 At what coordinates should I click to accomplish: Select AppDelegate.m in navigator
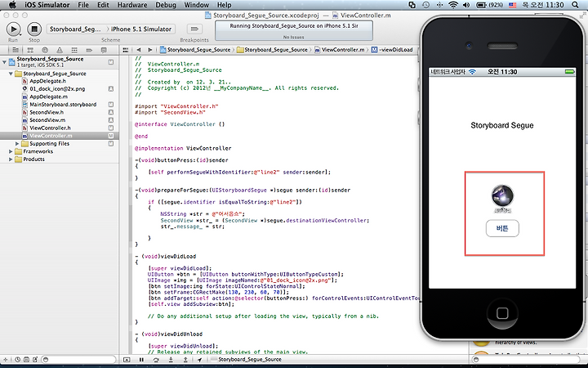[48, 96]
